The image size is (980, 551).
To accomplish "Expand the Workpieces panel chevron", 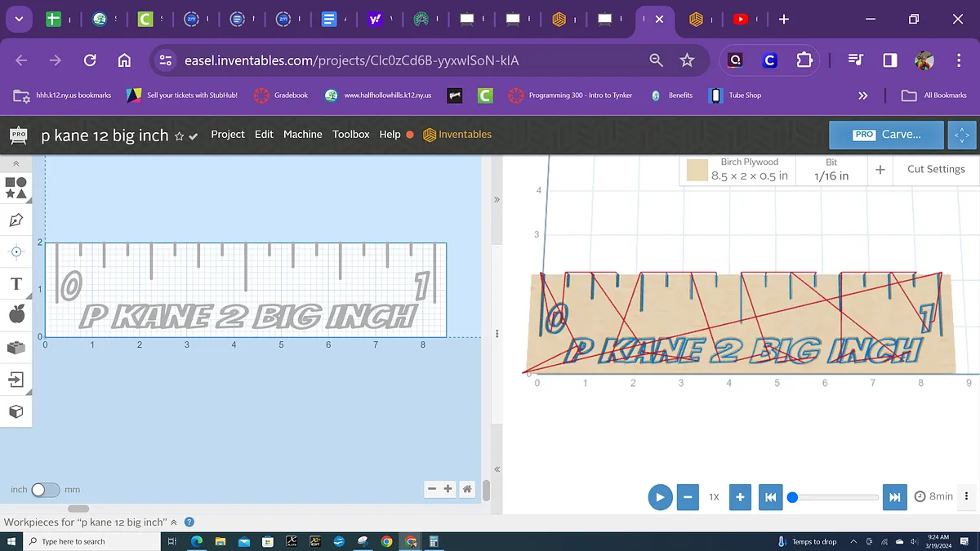I will pyautogui.click(x=173, y=522).
